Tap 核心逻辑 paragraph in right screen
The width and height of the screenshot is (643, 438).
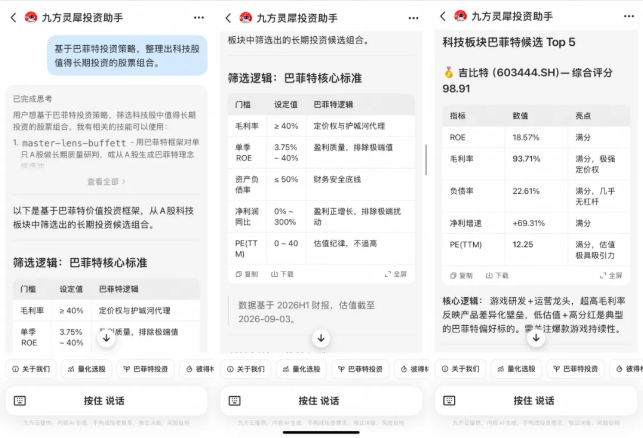click(534, 315)
